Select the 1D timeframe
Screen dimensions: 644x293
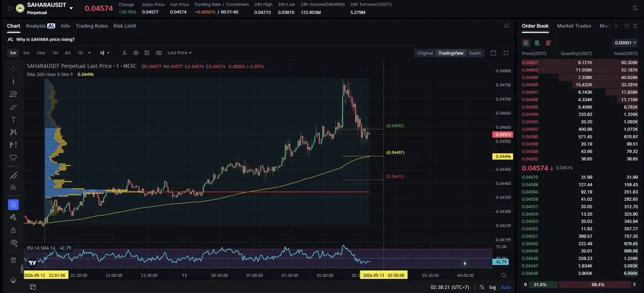(x=80, y=53)
